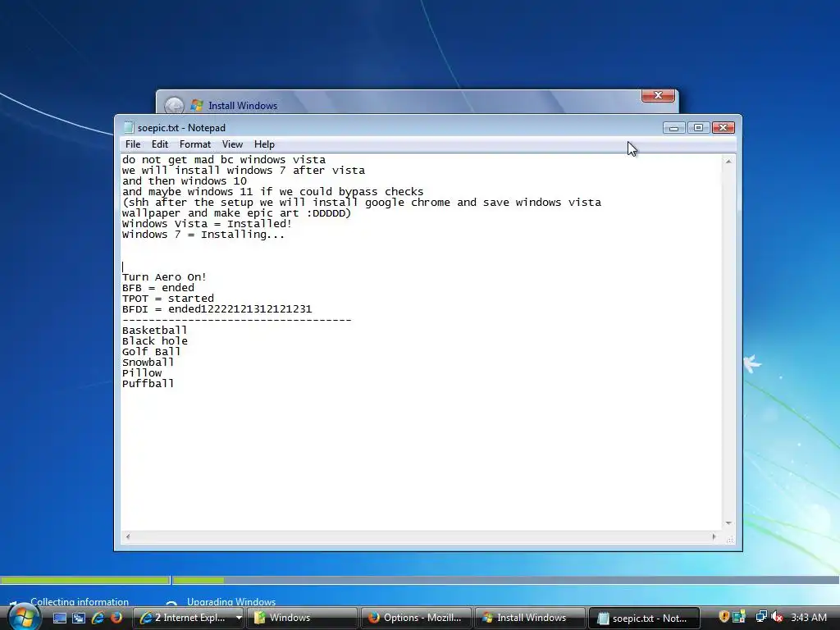Image resolution: width=840 pixels, height=630 pixels.
Task: Click Show Desktop quick launch icon
Action: point(59,619)
